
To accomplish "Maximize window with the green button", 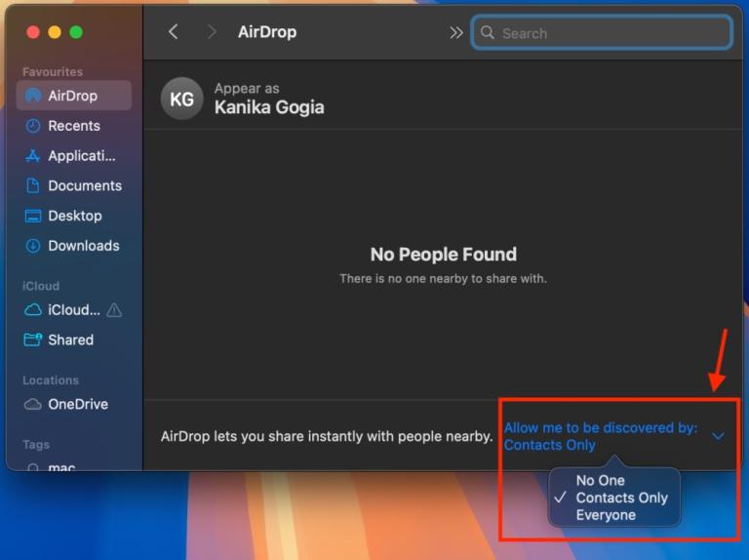I will point(76,32).
